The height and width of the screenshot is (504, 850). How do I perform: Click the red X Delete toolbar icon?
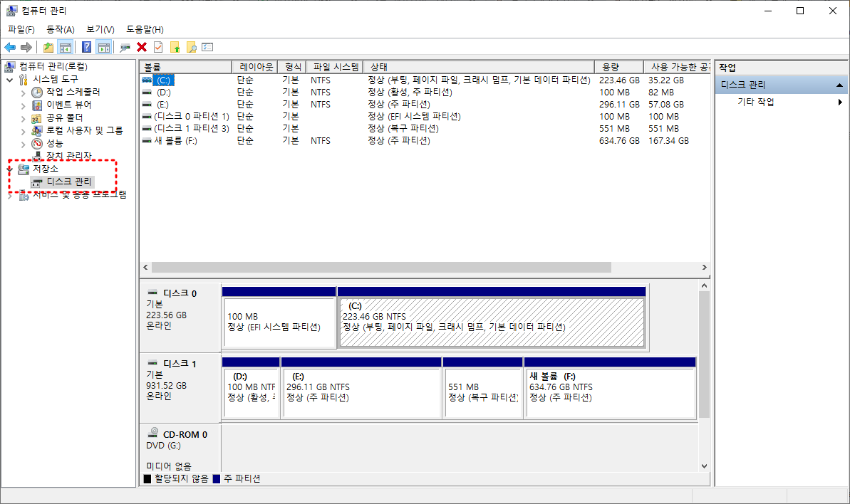[x=142, y=47]
